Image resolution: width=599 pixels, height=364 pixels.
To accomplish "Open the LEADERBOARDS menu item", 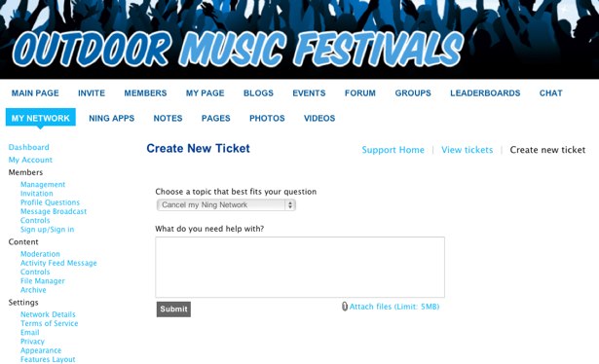I will (x=485, y=93).
